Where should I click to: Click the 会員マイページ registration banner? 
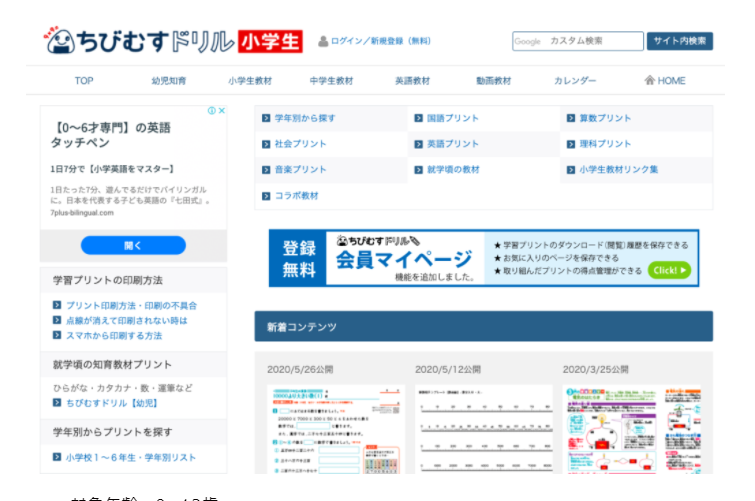click(x=484, y=258)
